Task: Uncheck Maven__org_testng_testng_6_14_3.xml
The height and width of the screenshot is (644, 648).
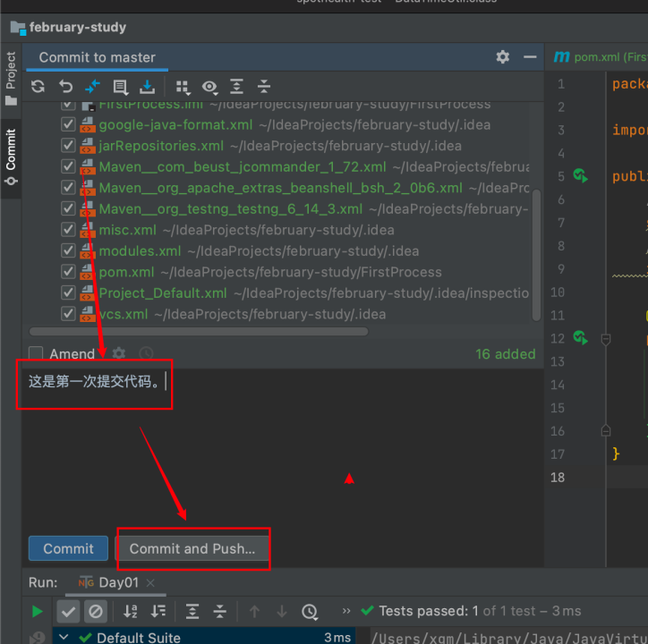Action: 68,208
